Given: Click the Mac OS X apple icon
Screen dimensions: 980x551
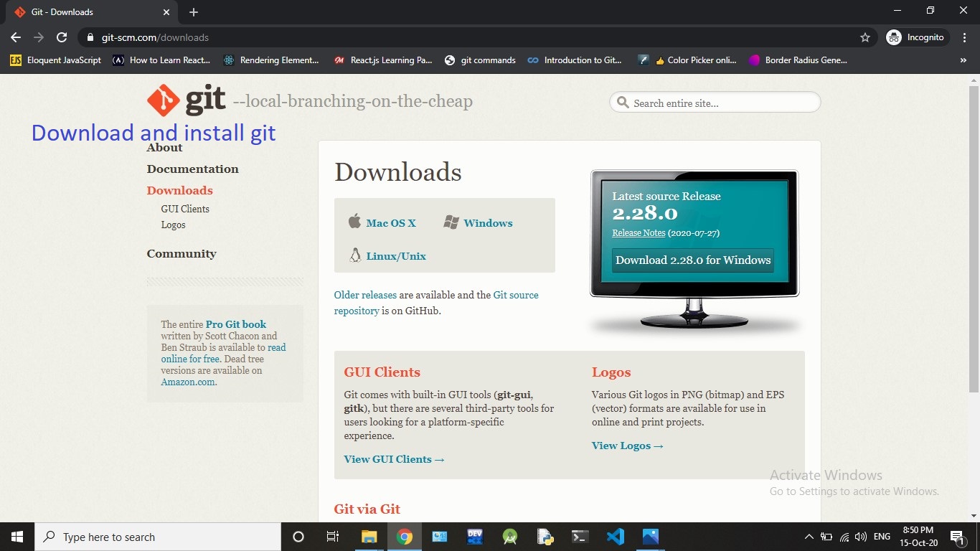Looking at the screenshot, I should [354, 221].
